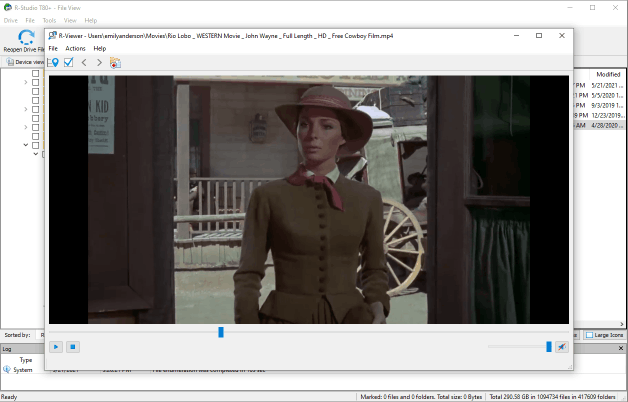Viewport: 628px width, 402px height.
Task: Stop the video playback
Action: [73, 347]
